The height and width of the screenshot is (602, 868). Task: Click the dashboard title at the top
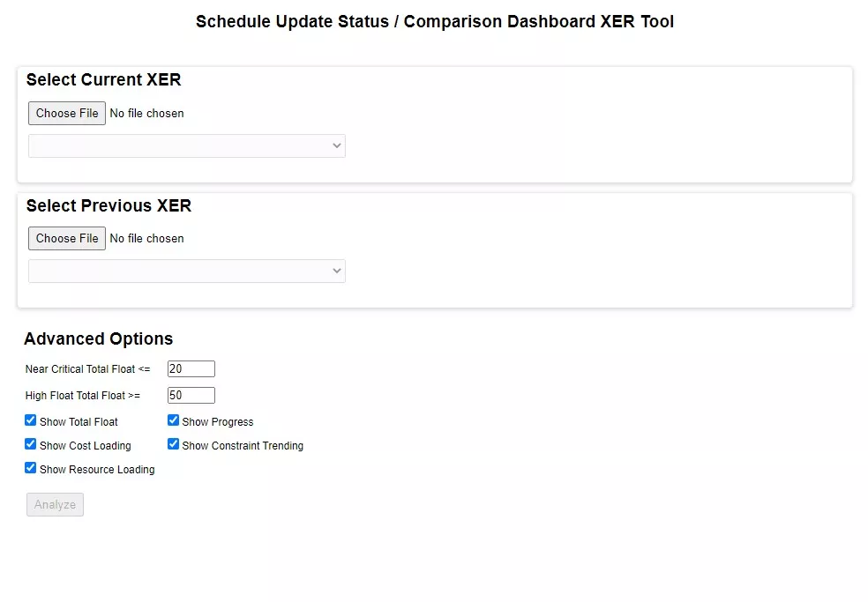pyautogui.click(x=434, y=21)
